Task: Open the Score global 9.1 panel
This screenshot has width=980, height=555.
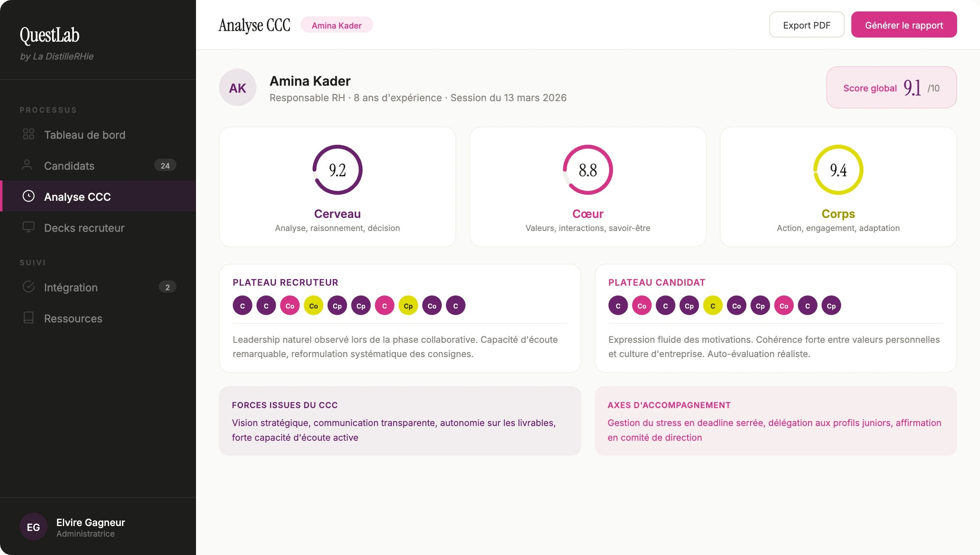Action: [x=891, y=87]
